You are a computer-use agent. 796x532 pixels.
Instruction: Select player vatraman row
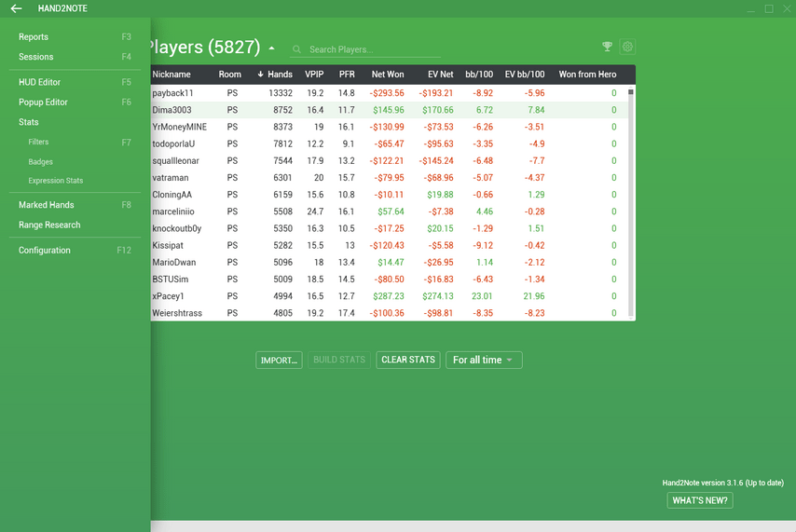coord(390,178)
